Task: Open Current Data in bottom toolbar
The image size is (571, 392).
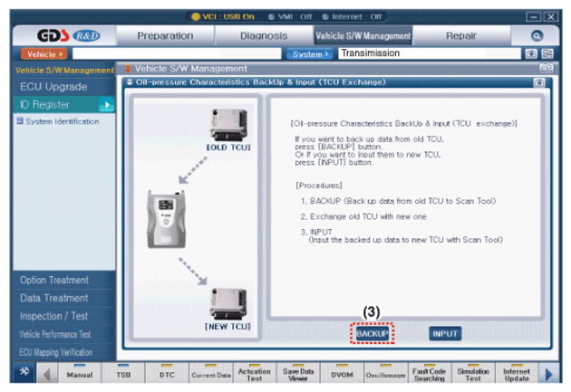Action: 208,374
